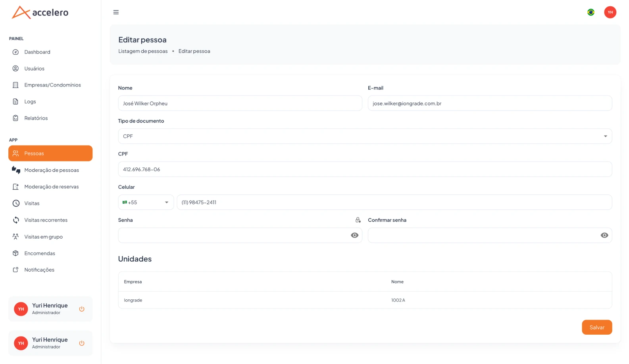The height and width of the screenshot is (364, 629).
Task: Open Moderação de reservas menu item
Action: 50,187
